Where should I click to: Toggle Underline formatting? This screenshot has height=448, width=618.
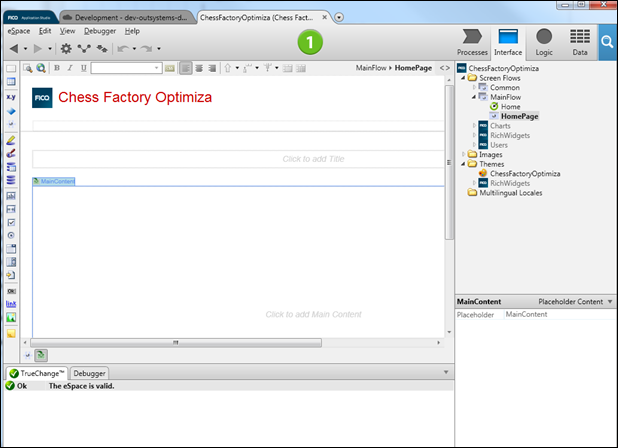pyautogui.click(x=84, y=68)
